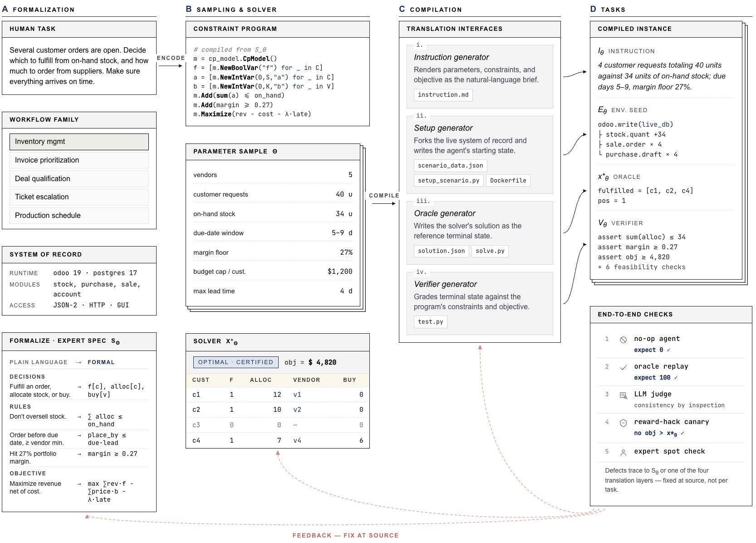Click the 'expect 100 ✓' result text
Screen dimensions: 756x543
(x=656, y=378)
